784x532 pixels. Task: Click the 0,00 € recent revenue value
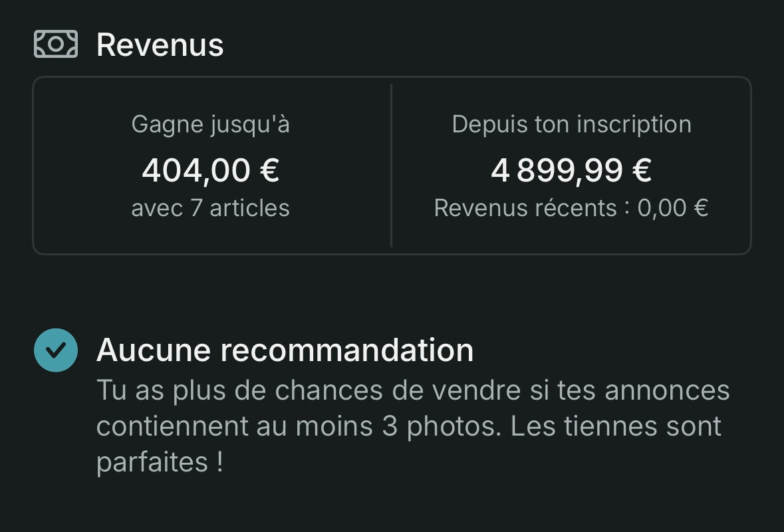672,208
